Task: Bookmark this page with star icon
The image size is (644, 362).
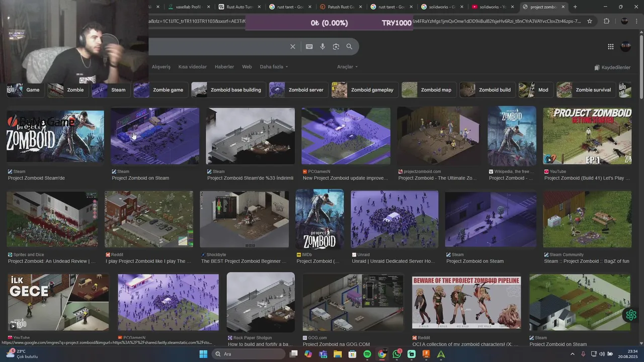Action: pos(590,21)
